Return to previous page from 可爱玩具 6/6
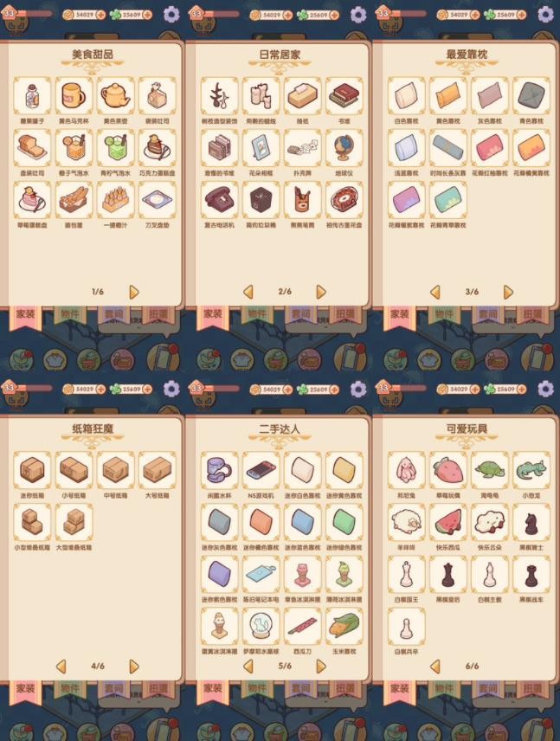The width and height of the screenshot is (560, 741). [x=435, y=667]
